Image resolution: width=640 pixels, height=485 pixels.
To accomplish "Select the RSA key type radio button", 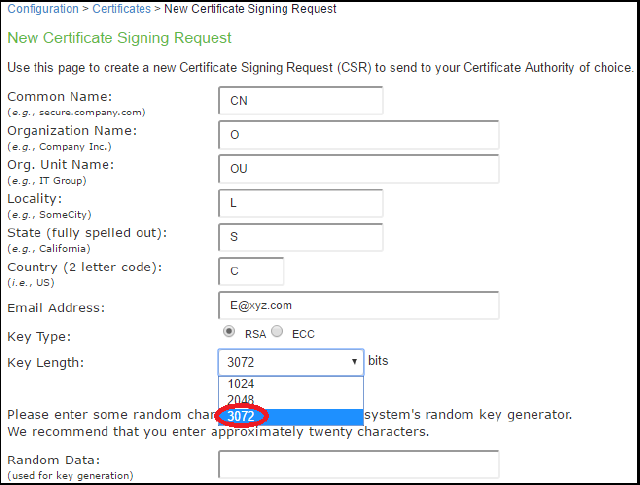I will click(229, 332).
